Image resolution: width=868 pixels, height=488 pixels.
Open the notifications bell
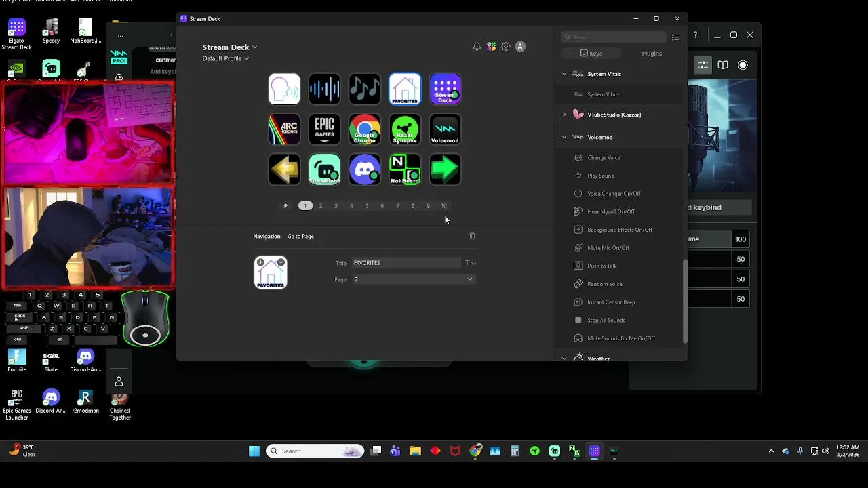coord(477,47)
